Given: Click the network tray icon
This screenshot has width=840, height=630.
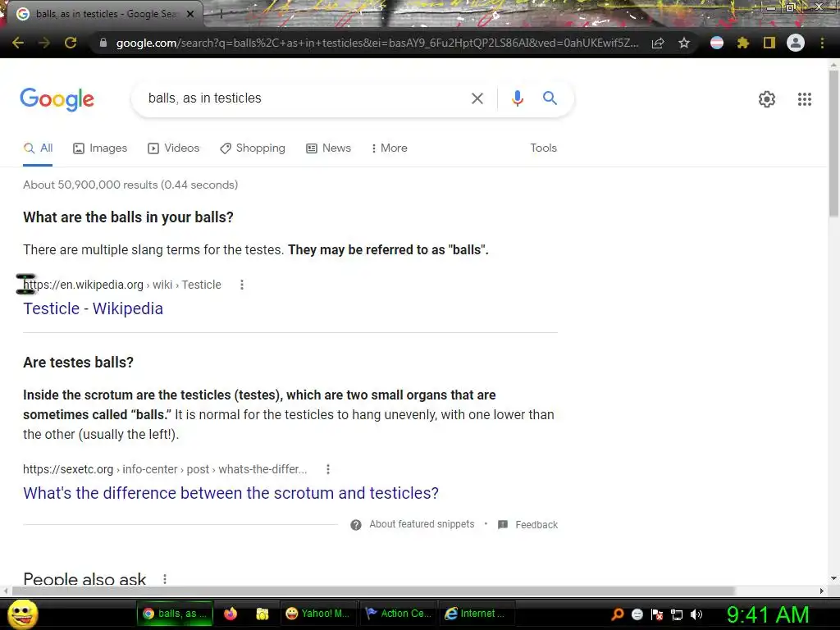Looking at the screenshot, I should (677, 614).
